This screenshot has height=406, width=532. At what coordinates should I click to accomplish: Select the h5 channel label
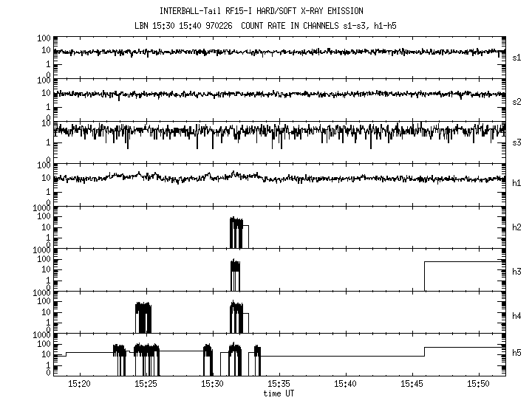coord(516,354)
